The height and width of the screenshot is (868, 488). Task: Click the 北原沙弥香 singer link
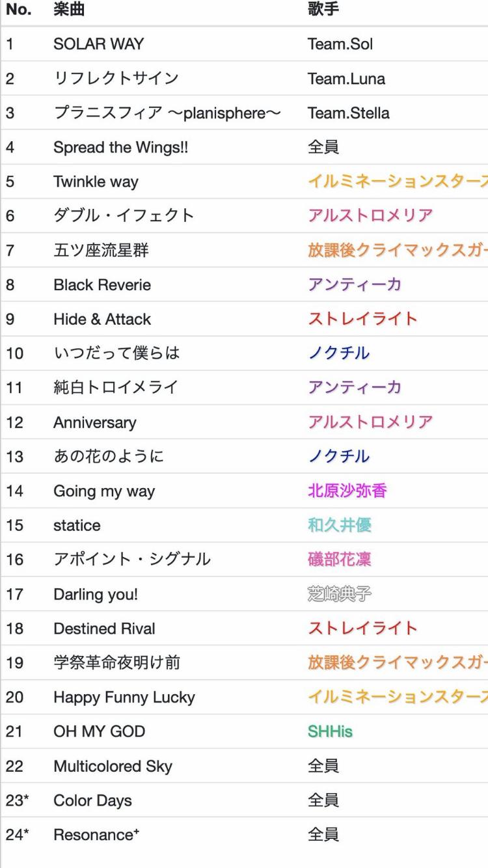coord(347,491)
